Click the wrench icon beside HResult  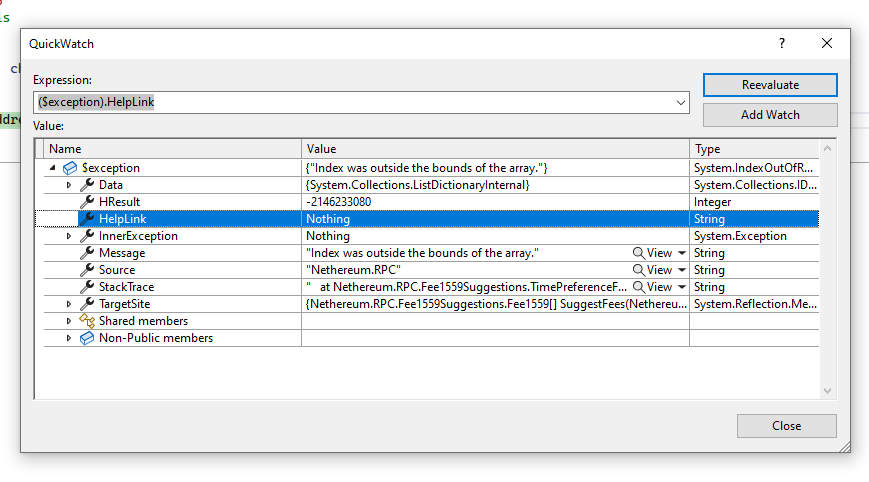point(87,202)
